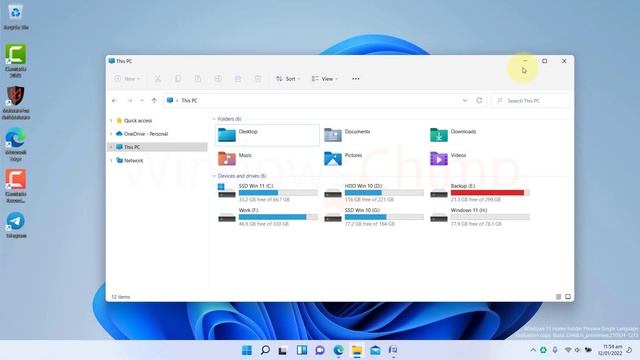Click the Copy icon in toolbar
The height and width of the screenshot is (360, 640).
(x=178, y=79)
